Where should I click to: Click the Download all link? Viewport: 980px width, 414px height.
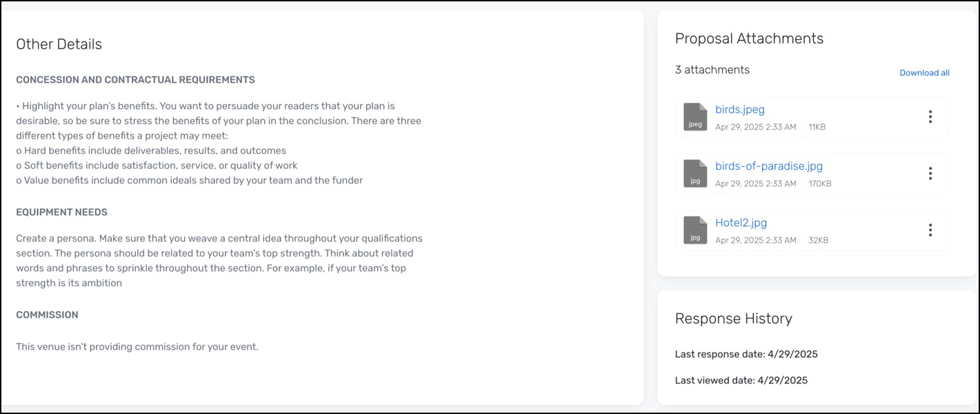tap(925, 72)
